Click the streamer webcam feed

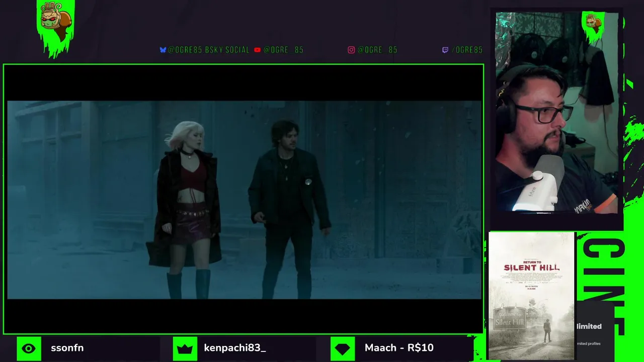pos(557,114)
